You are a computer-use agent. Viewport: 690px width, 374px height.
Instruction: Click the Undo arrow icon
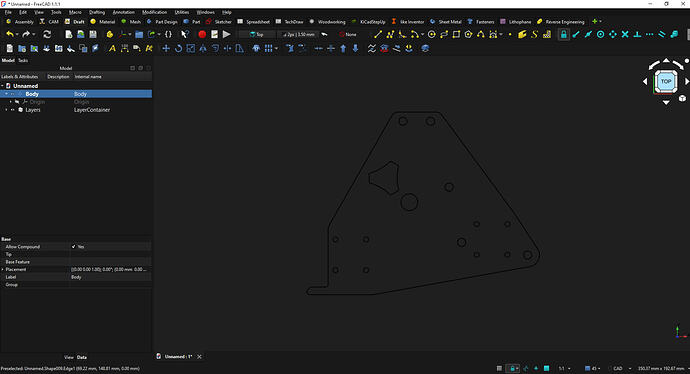(x=9, y=34)
